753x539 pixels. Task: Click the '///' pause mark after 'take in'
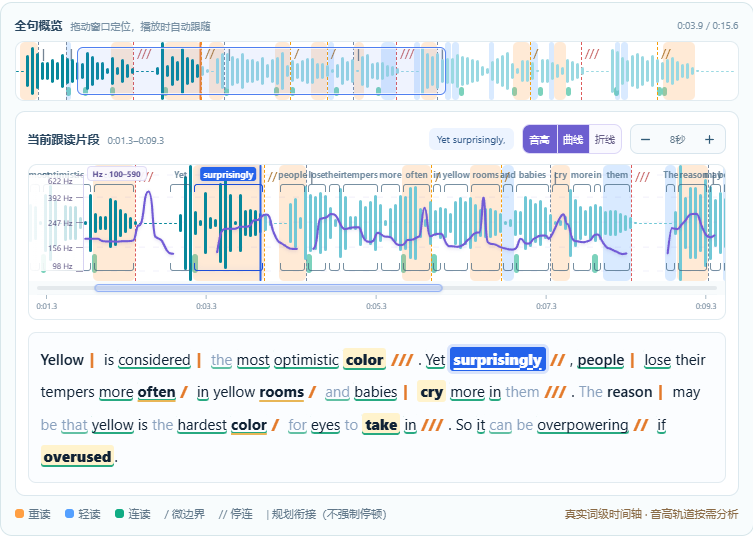coord(432,425)
